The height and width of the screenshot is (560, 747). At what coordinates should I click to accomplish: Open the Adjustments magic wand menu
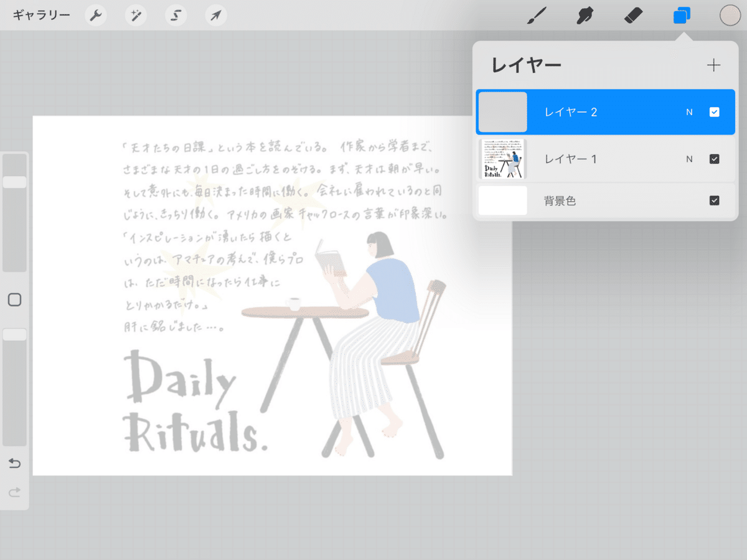[135, 16]
